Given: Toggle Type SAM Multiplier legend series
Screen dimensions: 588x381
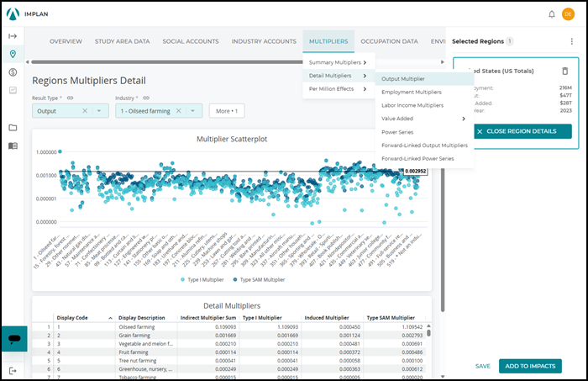Looking at the screenshot, I should 259,279.
